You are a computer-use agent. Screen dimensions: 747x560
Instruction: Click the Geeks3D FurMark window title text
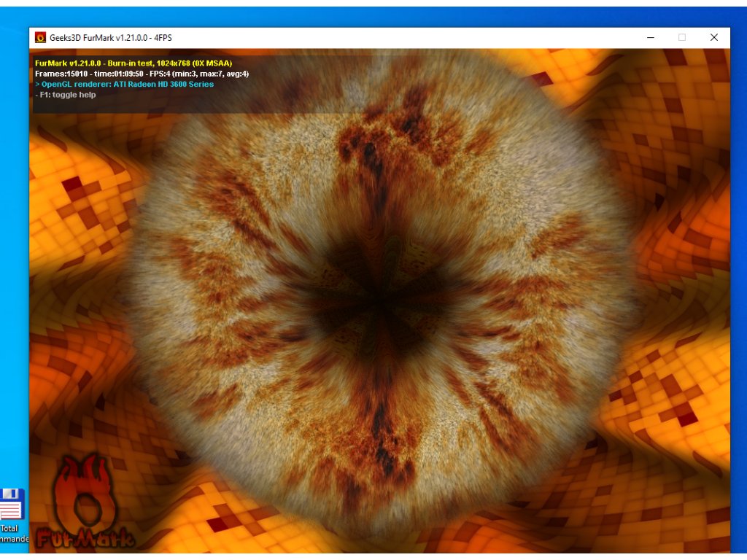(x=111, y=38)
